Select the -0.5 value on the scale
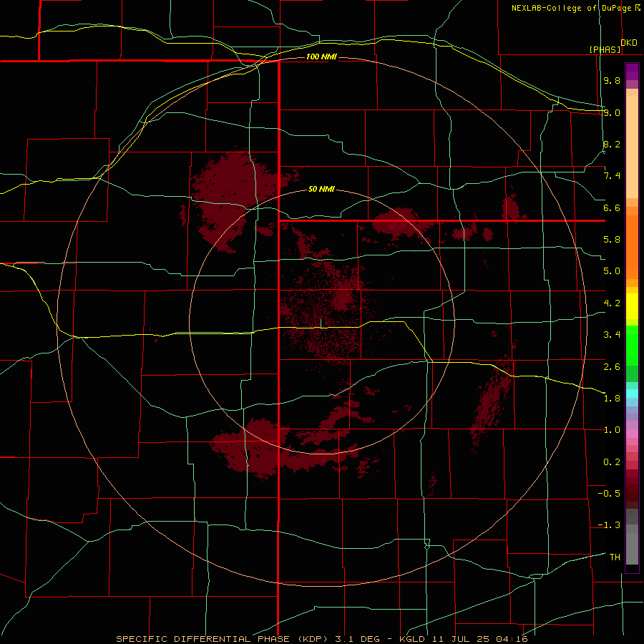 pyautogui.click(x=609, y=494)
